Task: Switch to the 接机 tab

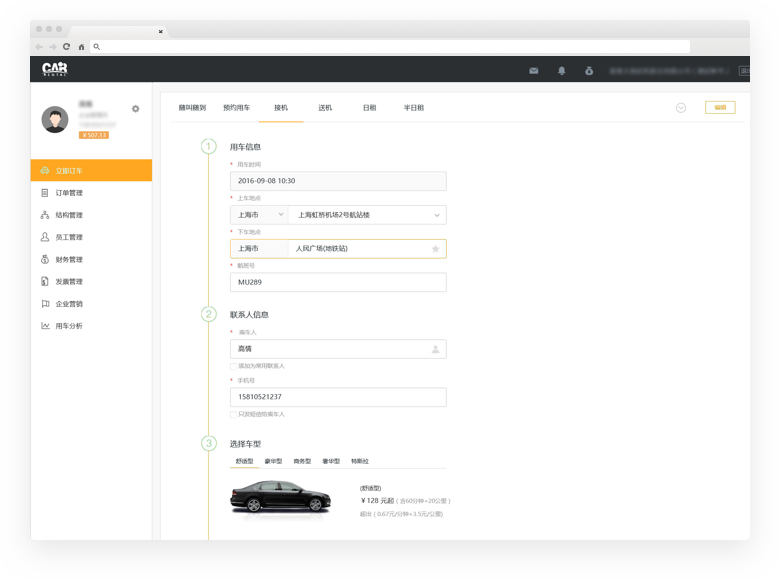Action: tap(281, 107)
